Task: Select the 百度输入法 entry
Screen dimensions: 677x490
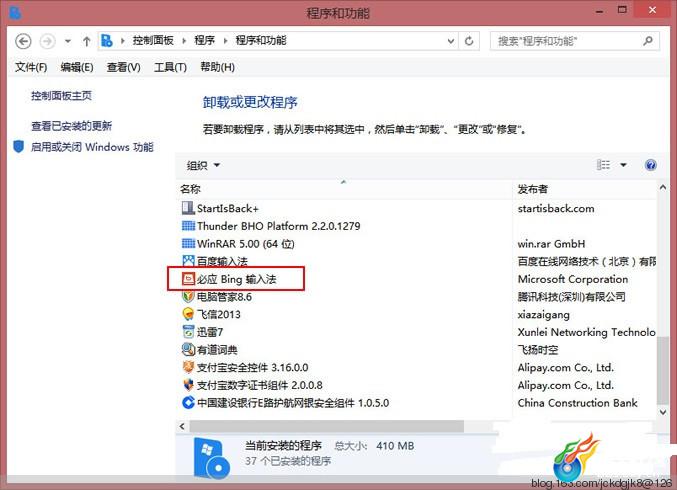Action: pyautogui.click(x=222, y=261)
